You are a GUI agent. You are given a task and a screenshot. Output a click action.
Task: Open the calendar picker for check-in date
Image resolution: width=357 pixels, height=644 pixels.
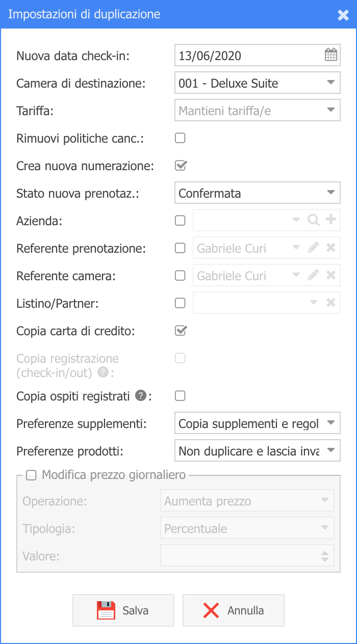coord(331,55)
